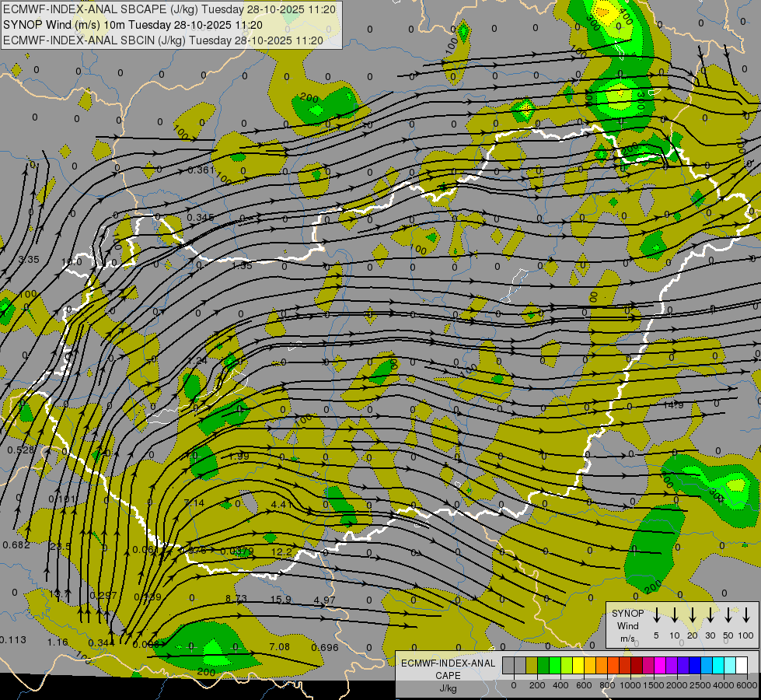Click the 100 m/s wind arrow in legend
761x700 pixels.
(x=746, y=615)
